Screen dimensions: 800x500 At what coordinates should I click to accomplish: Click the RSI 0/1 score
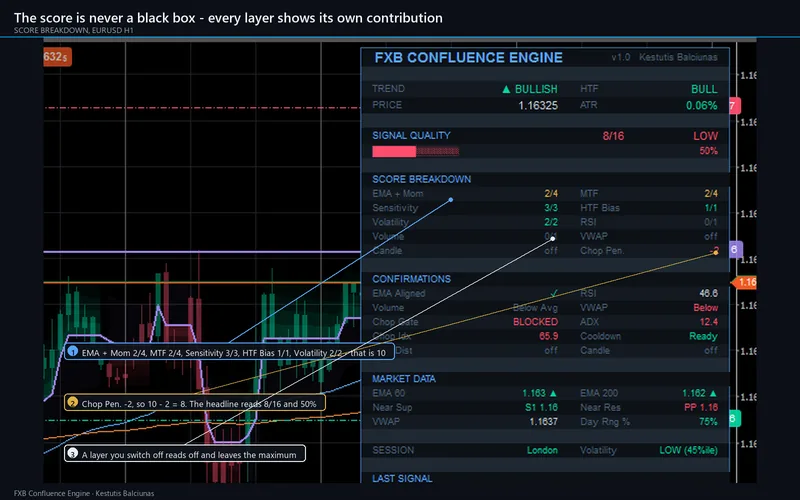tap(711, 222)
